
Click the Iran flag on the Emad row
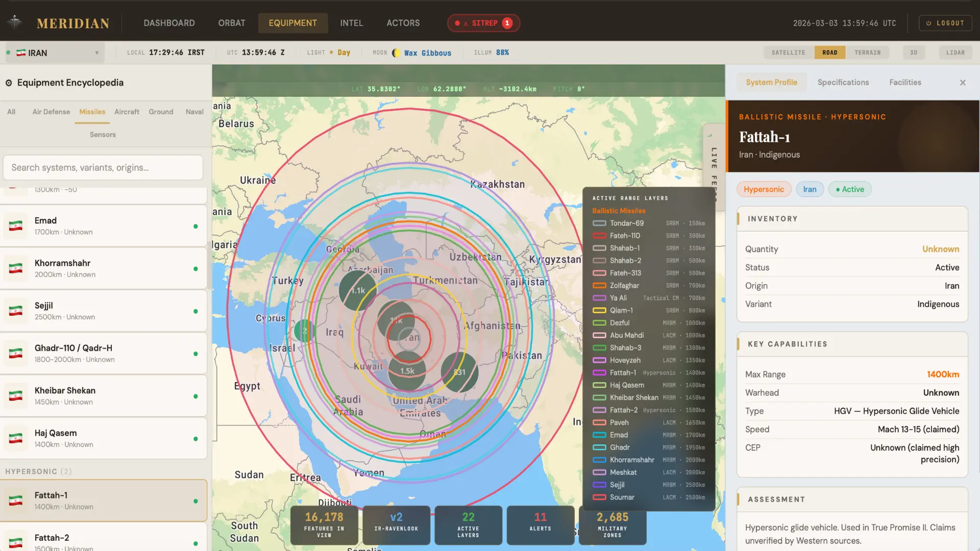pyautogui.click(x=16, y=226)
